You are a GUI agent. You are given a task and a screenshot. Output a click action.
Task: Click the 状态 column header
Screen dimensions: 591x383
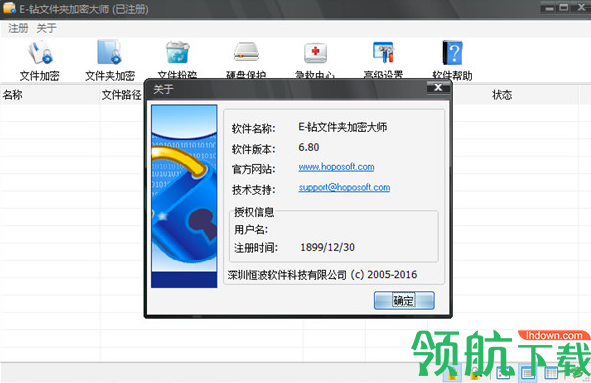(x=502, y=95)
